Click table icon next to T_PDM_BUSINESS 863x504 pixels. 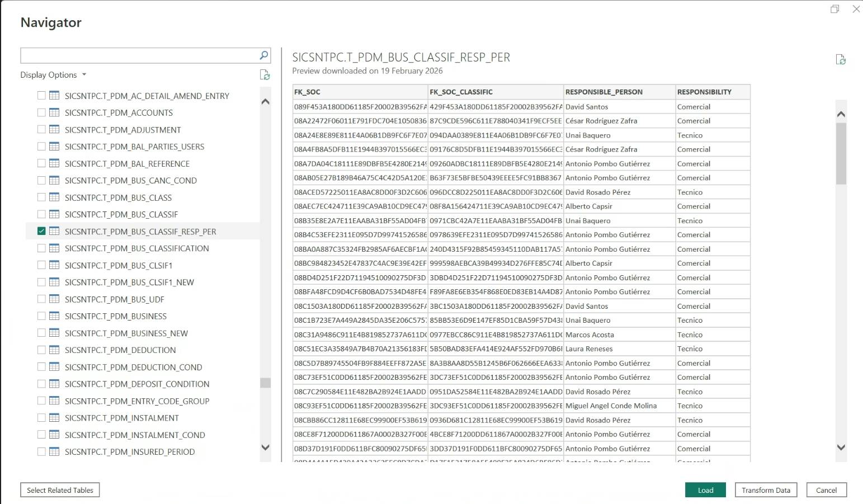(54, 316)
